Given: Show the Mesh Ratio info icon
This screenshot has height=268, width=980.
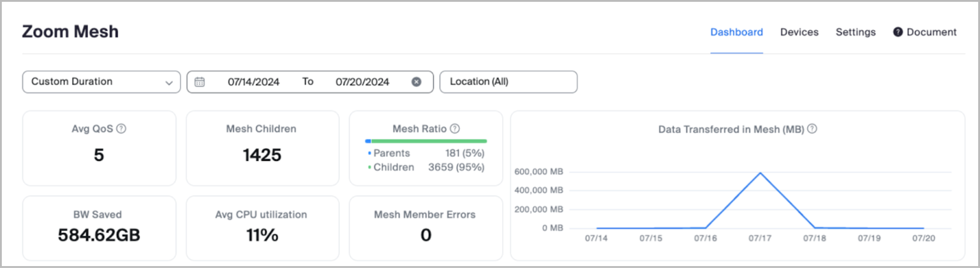Looking at the screenshot, I should 455,128.
